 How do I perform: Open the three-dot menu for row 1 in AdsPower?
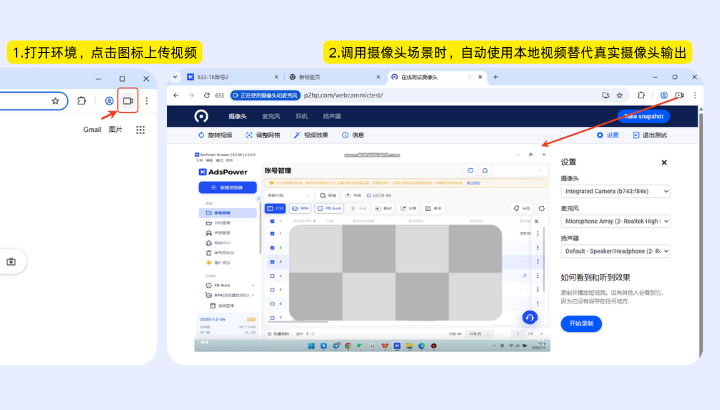[x=538, y=233]
